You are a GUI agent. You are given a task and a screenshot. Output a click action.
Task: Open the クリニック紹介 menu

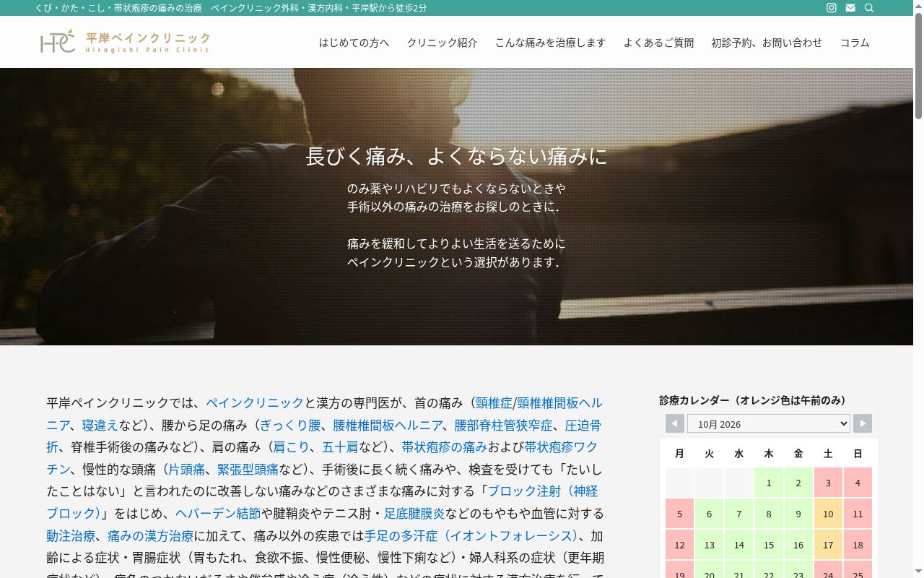pyautogui.click(x=442, y=43)
